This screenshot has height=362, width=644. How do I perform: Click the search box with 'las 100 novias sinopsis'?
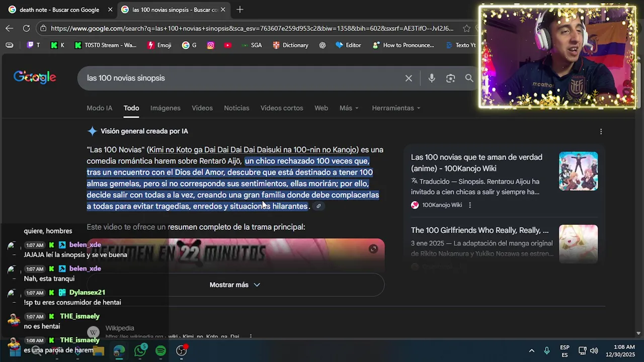pyautogui.click(x=242, y=78)
